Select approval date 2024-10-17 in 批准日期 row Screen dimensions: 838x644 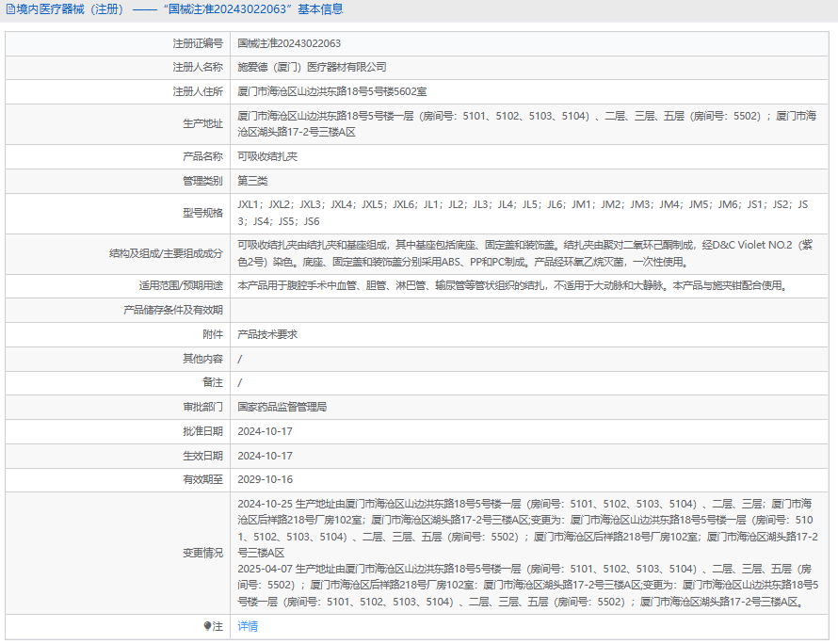(x=266, y=431)
